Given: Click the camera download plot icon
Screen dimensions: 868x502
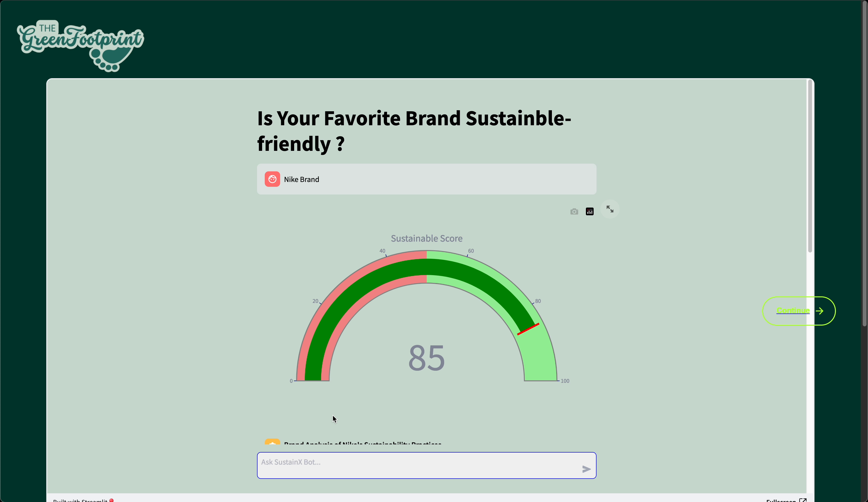Looking at the screenshot, I should [574, 212].
